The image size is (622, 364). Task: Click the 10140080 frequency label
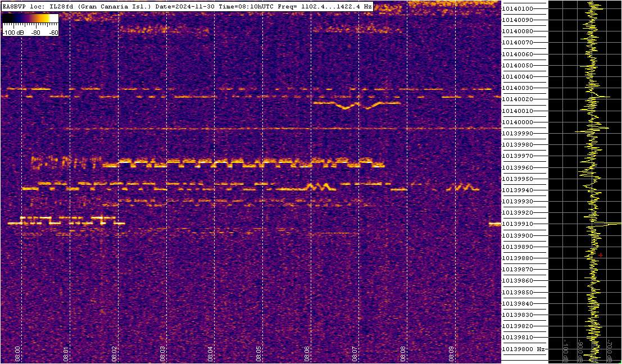tap(517, 31)
